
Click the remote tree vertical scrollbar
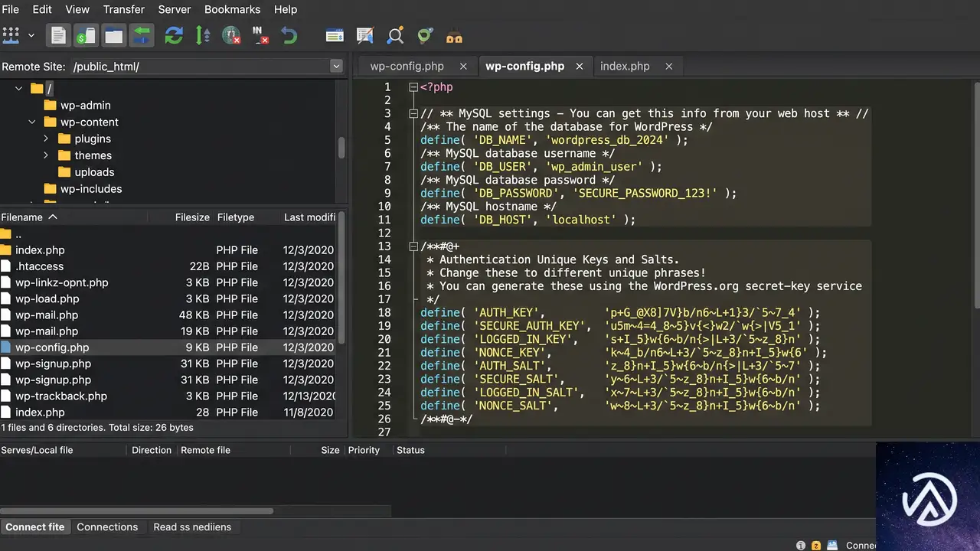point(341,147)
